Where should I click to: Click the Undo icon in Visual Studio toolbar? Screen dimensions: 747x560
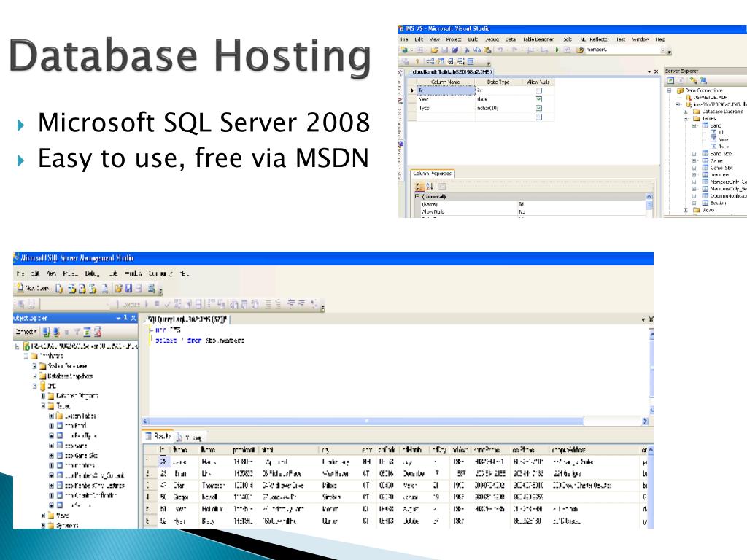[500, 50]
